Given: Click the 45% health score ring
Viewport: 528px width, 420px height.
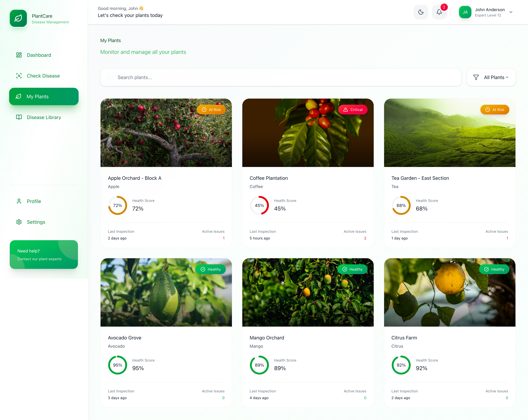Looking at the screenshot, I should pos(259,205).
